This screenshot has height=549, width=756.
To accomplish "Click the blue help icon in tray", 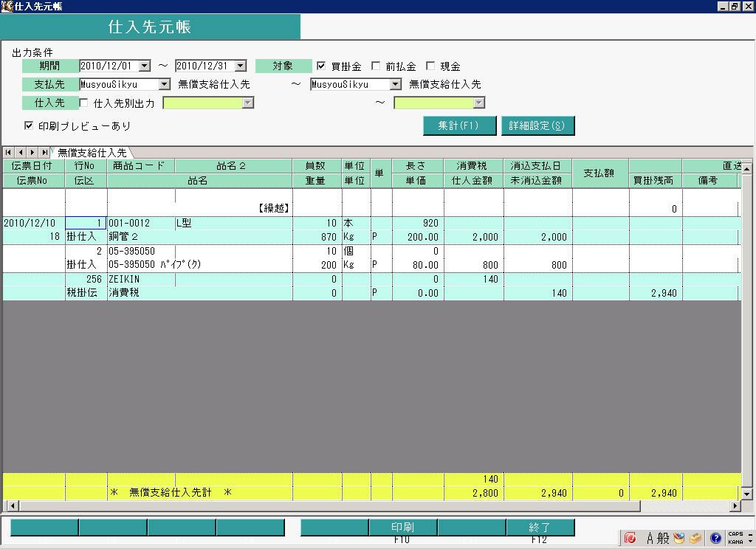I will [x=715, y=538].
